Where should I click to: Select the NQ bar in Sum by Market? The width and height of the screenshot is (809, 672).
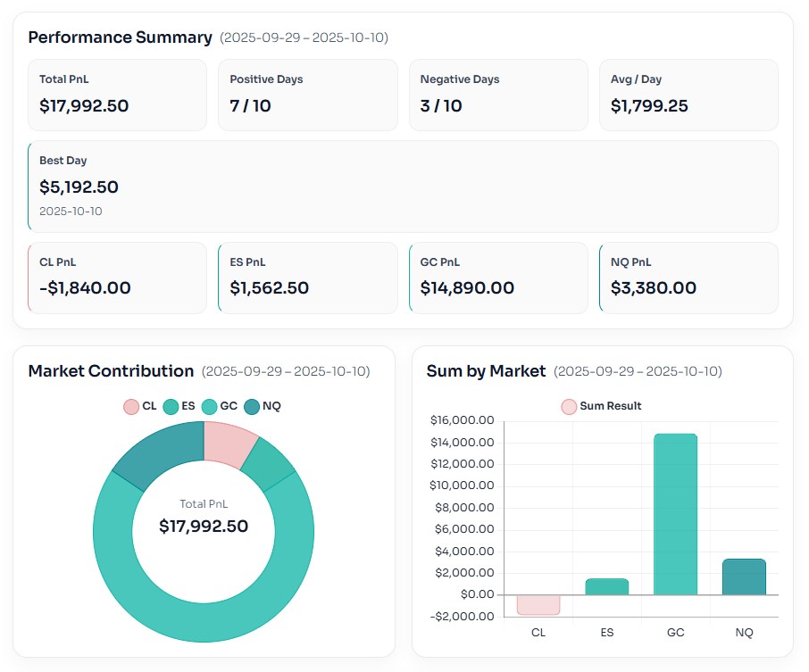click(x=744, y=577)
